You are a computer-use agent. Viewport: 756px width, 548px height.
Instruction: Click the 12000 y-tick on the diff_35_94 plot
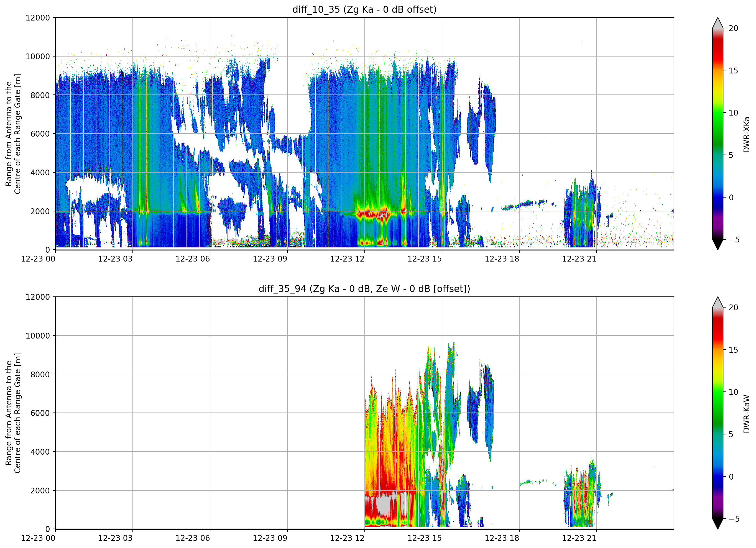tap(38, 297)
